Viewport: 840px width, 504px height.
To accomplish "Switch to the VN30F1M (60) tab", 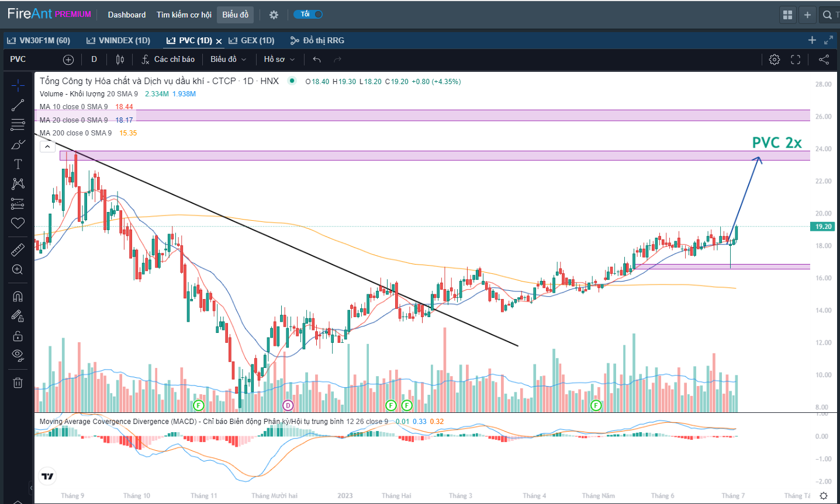I will [39, 40].
